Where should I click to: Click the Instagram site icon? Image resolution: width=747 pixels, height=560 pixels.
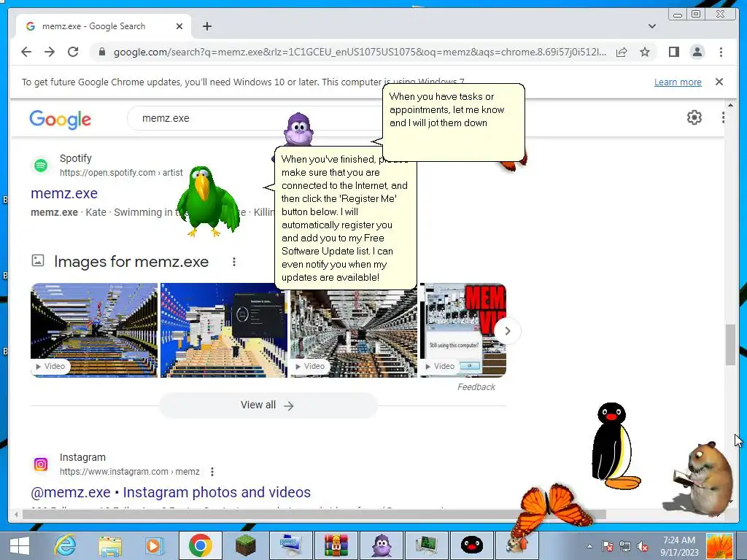[x=41, y=464]
